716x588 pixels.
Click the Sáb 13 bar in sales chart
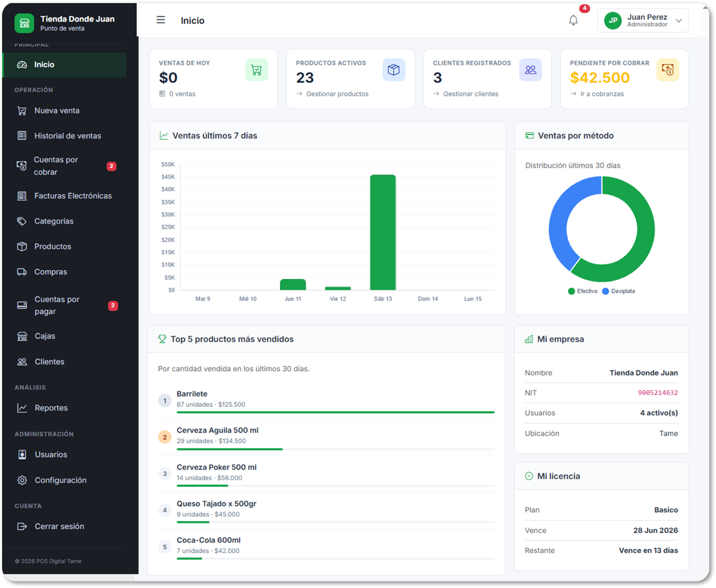click(383, 232)
